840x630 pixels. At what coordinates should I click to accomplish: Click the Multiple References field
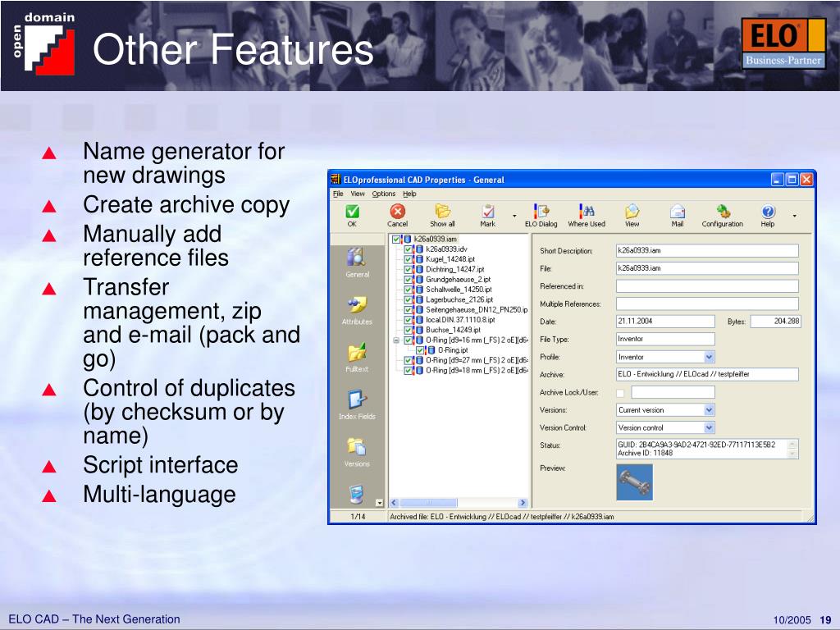(x=707, y=304)
